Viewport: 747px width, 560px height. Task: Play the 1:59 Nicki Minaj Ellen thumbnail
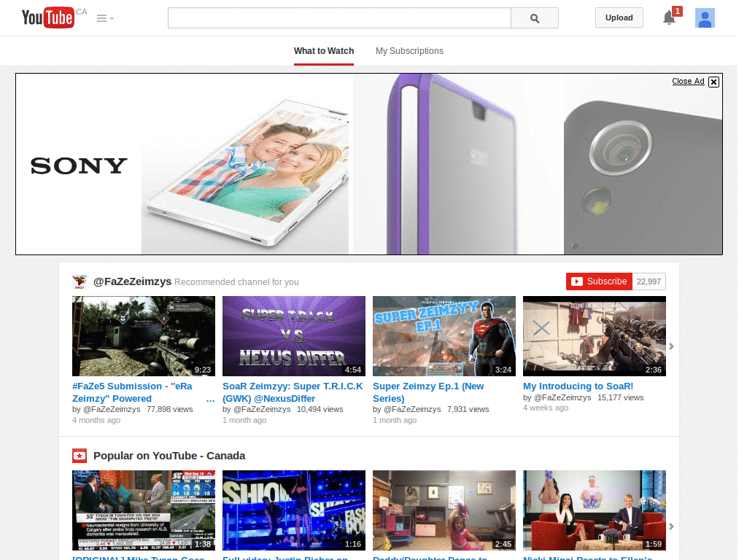point(595,510)
